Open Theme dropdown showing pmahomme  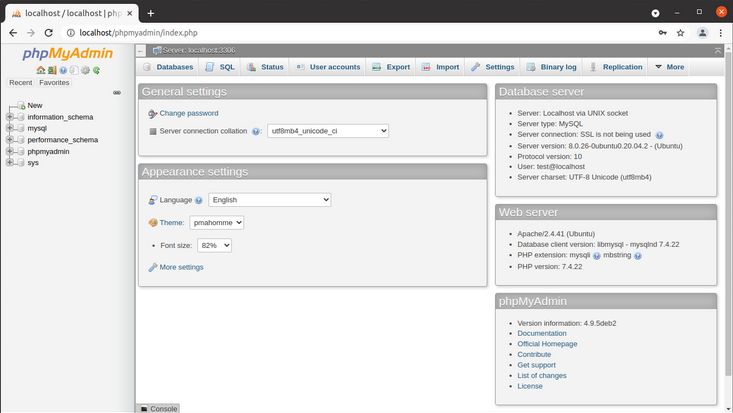216,223
